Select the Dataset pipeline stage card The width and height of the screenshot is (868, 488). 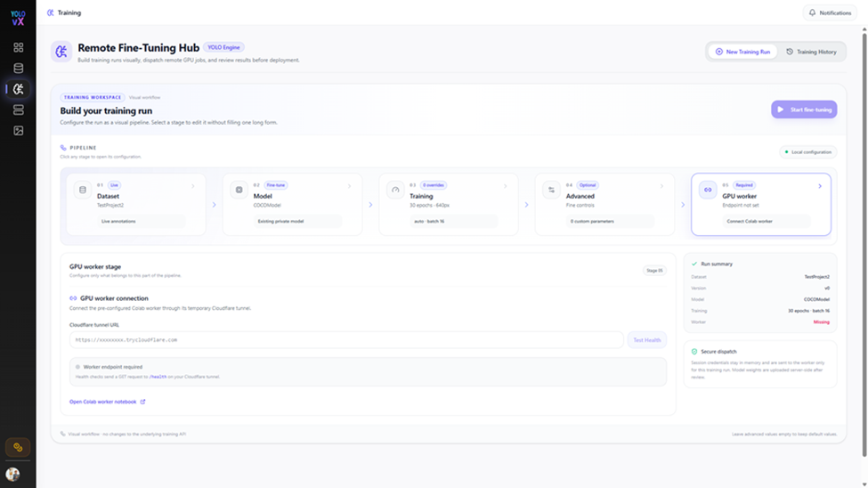click(x=136, y=205)
